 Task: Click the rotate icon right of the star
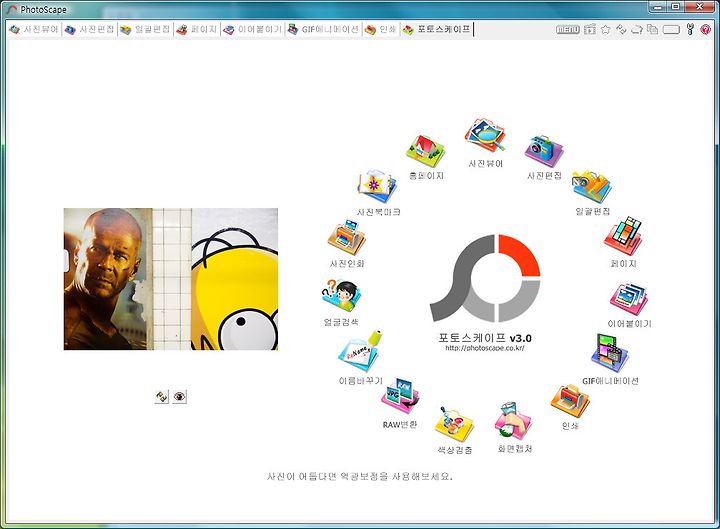[x=621, y=29]
